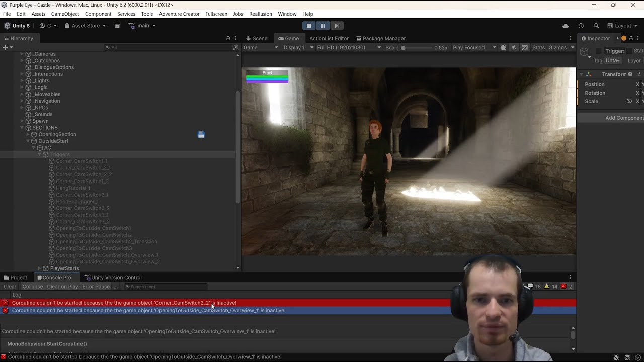Click the blue save icon beside OpeningSection
644x362 pixels.
(201, 135)
